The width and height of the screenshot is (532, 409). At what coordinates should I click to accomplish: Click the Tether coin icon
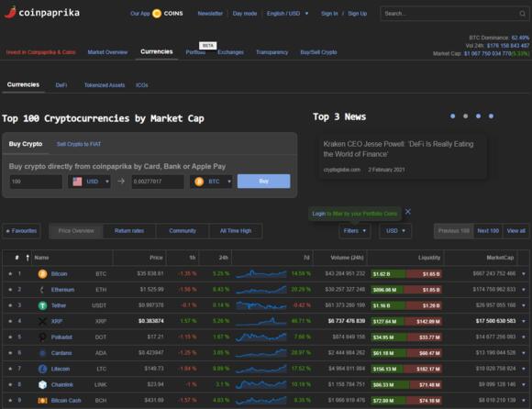pyautogui.click(x=42, y=305)
